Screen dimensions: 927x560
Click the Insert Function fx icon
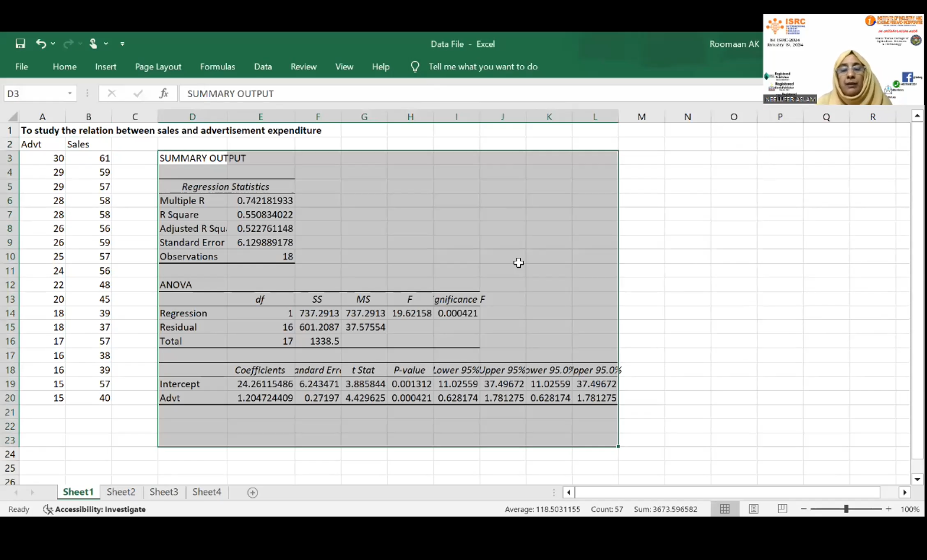coord(164,94)
